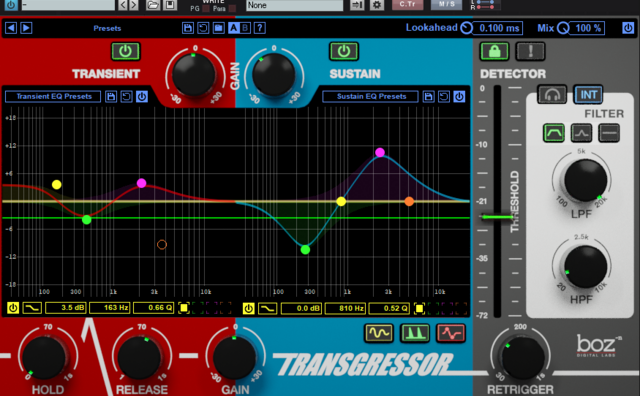Click the yellow waveform view icon
This screenshot has width=640, height=396.
coord(378,333)
